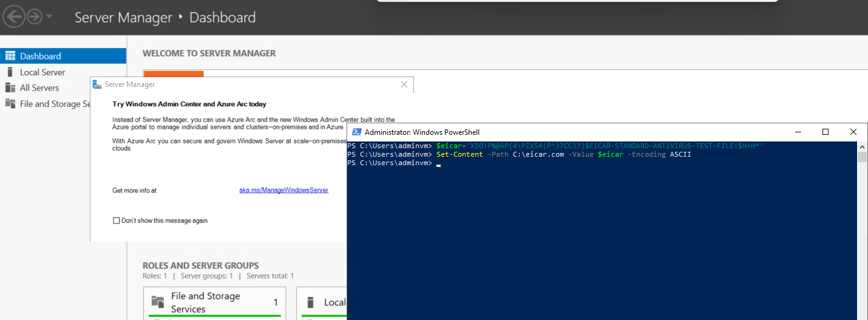Select Dashboard in the left navigation pane
Image resolution: width=868 pixels, height=320 pixels.
click(x=63, y=56)
